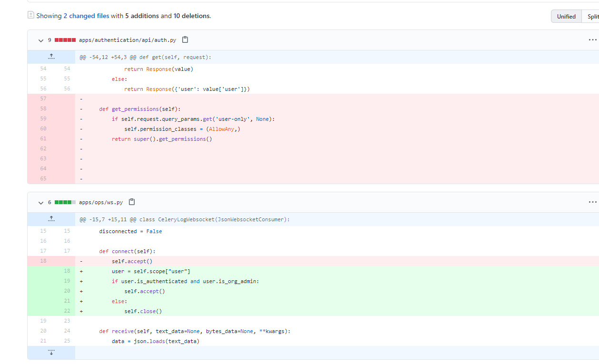Screen dimensions: 599x364
Task: Expand lines below the ws.py diff
Action: click(x=51, y=353)
